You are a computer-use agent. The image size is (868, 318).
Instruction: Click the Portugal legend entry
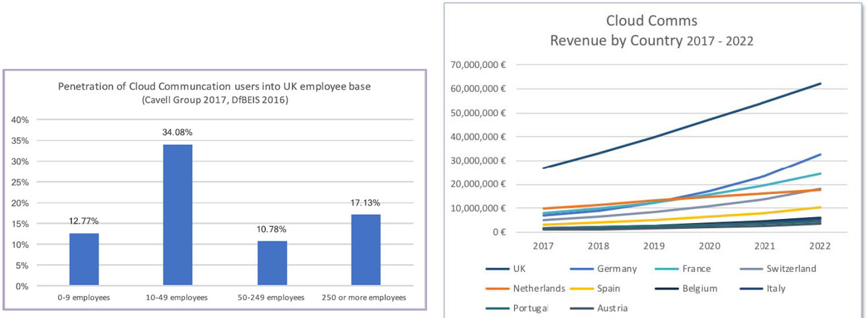coord(516,308)
